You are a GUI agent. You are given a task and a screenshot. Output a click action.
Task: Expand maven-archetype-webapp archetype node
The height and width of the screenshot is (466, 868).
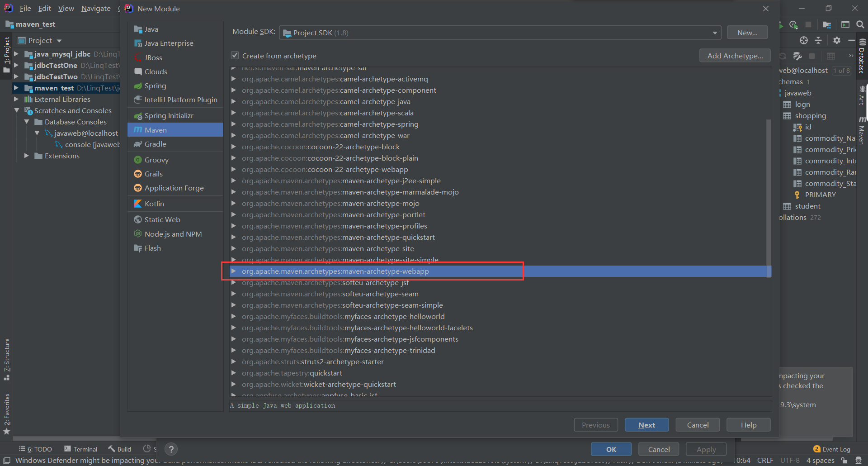click(x=234, y=271)
